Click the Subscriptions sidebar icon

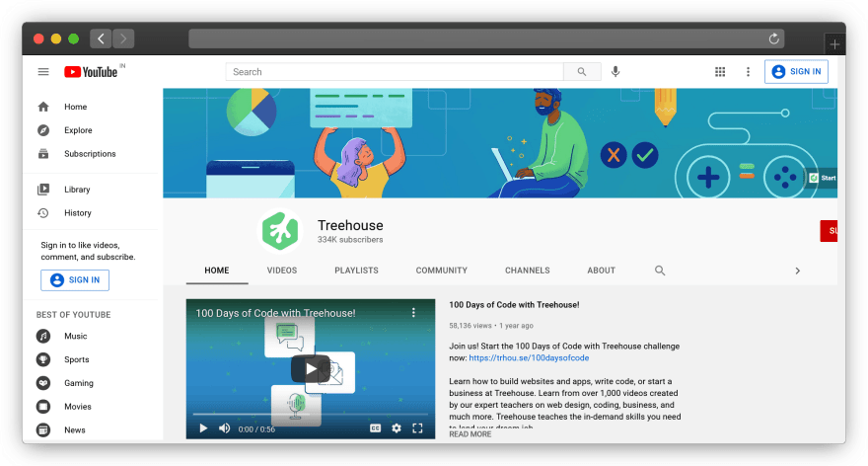(x=43, y=154)
